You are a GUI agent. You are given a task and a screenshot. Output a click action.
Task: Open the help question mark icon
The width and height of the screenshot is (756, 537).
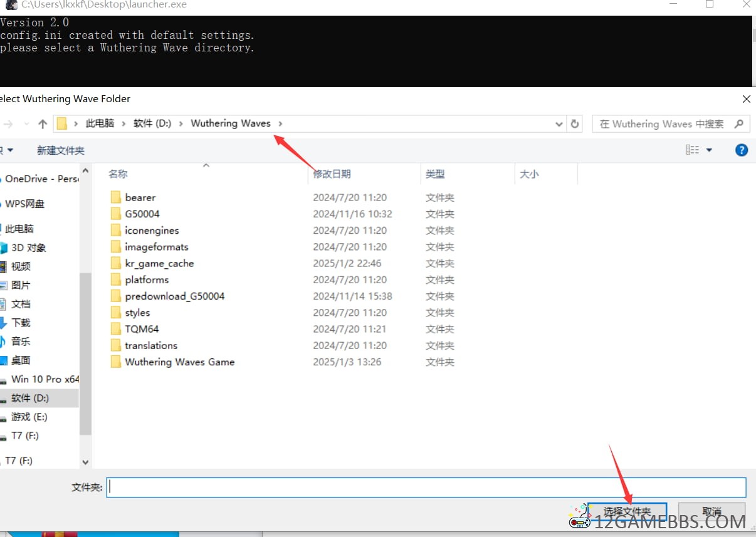(x=741, y=150)
